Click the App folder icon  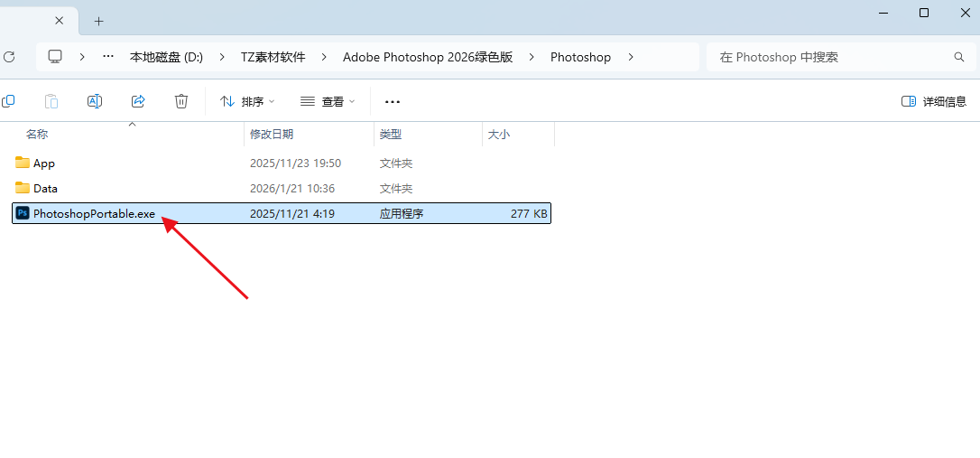click(x=23, y=163)
